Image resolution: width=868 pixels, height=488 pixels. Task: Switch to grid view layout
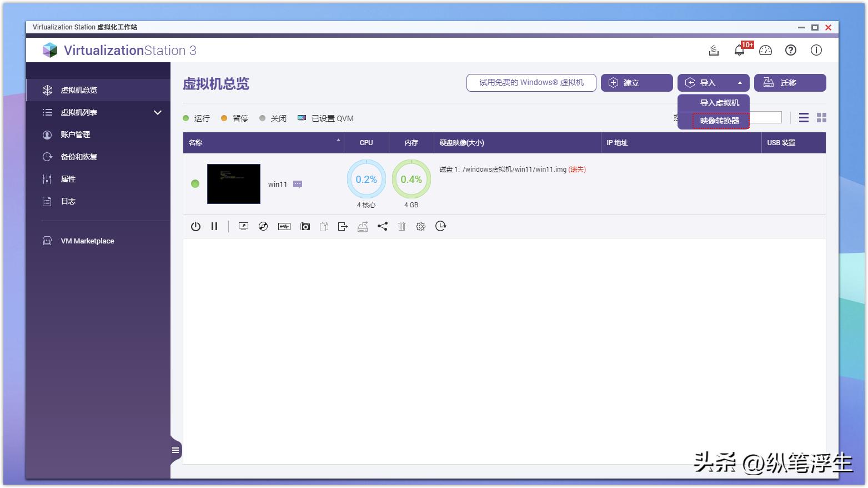click(x=822, y=118)
